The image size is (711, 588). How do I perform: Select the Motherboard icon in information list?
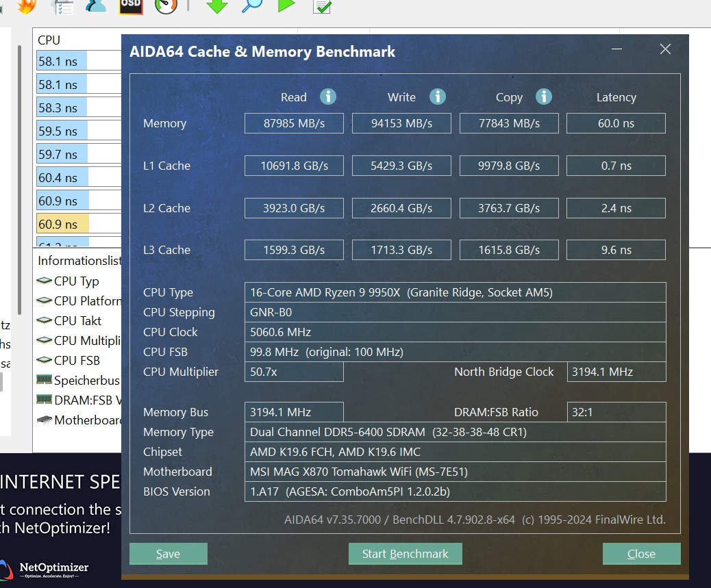pos(44,420)
